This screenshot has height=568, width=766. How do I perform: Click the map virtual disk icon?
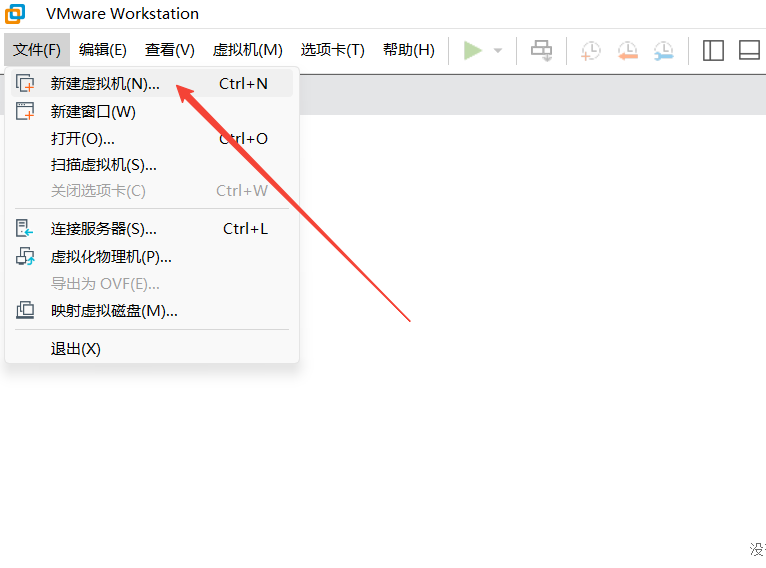(25, 310)
